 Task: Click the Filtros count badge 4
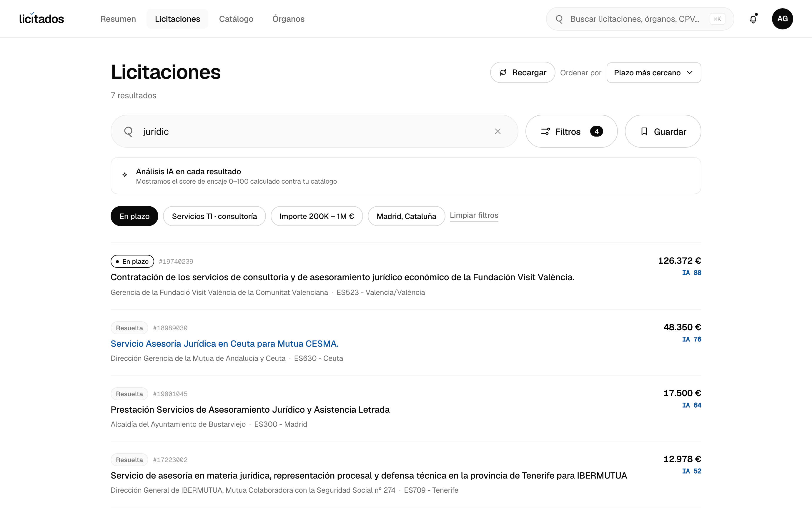(x=596, y=131)
